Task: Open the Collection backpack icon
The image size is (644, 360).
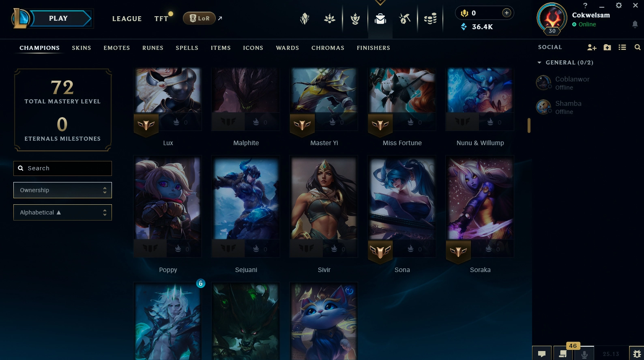Action: (380, 19)
